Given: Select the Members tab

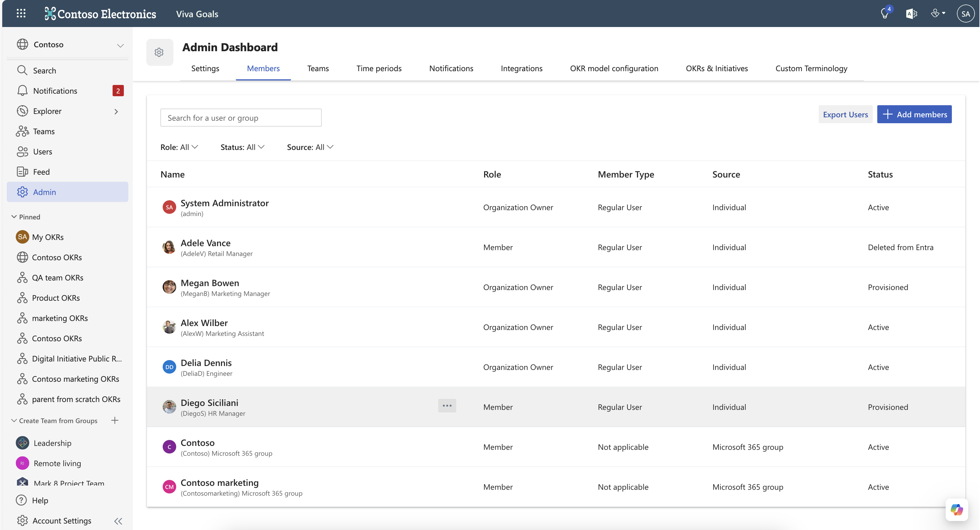Looking at the screenshot, I should [x=263, y=68].
